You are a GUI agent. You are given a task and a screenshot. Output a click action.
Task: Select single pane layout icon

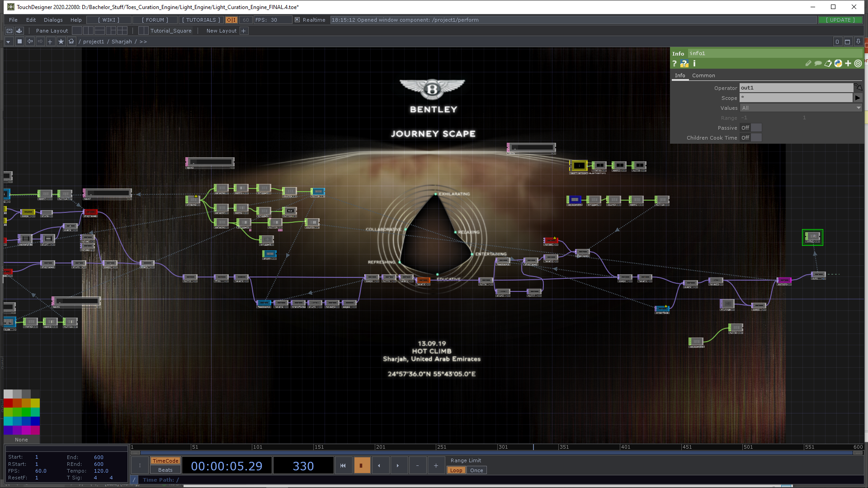(x=77, y=31)
